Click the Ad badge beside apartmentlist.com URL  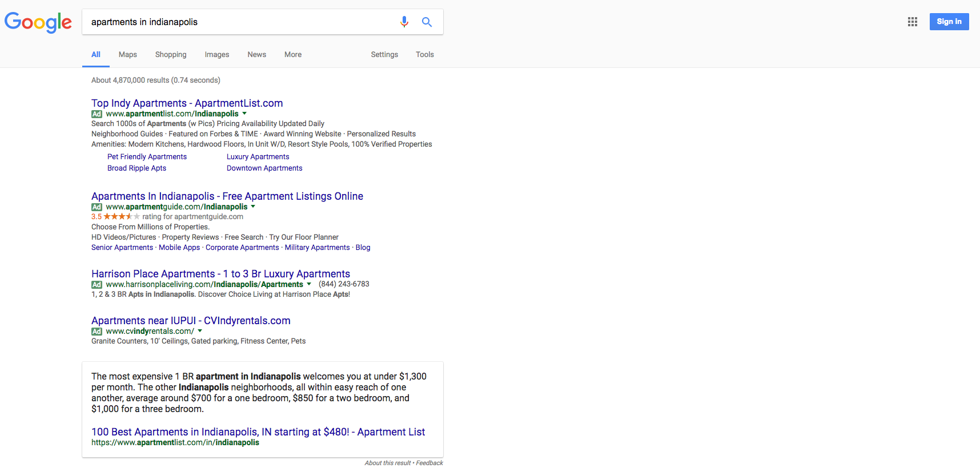point(97,114)
